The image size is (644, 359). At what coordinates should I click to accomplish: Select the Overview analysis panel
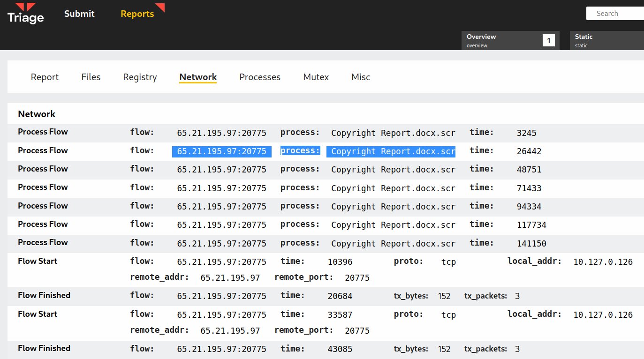point(502,40)
